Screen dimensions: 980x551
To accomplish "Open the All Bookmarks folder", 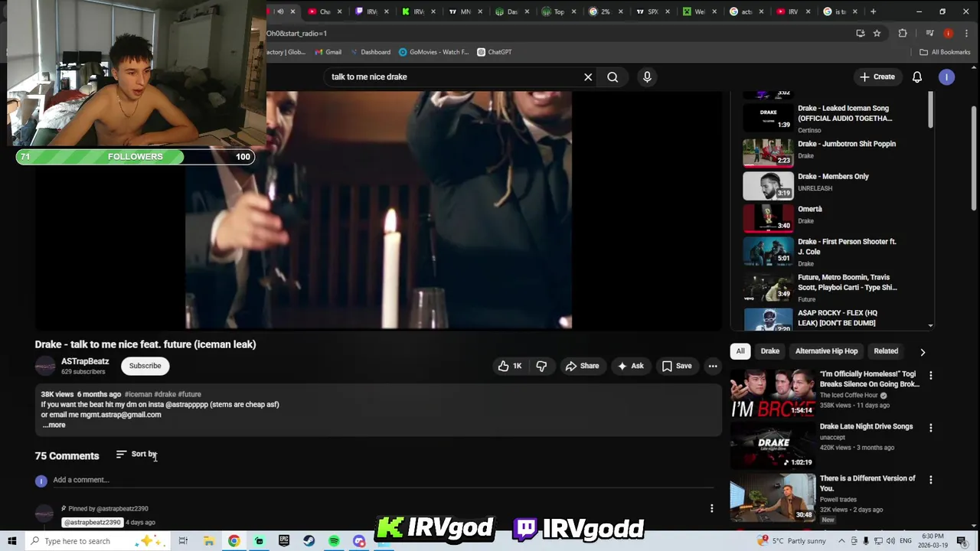I will 945,52.
